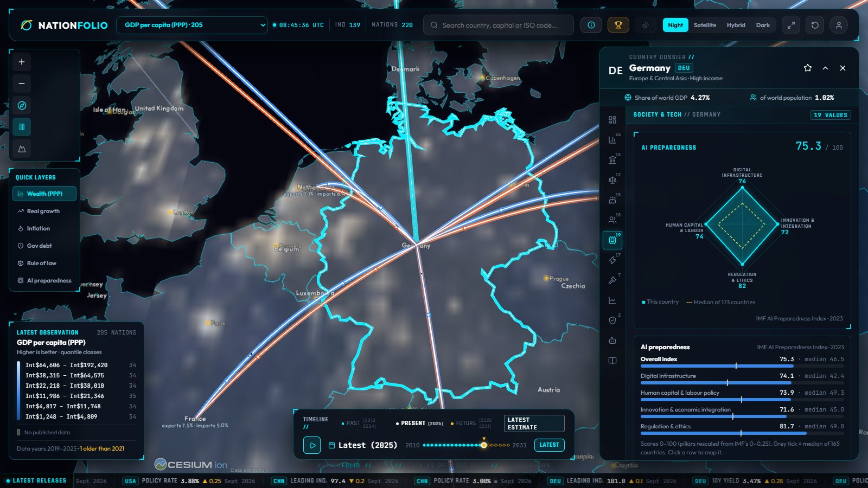The image size is (868, 488).
Task: Open the info button in top bar
Action: [x=591, y=25]
